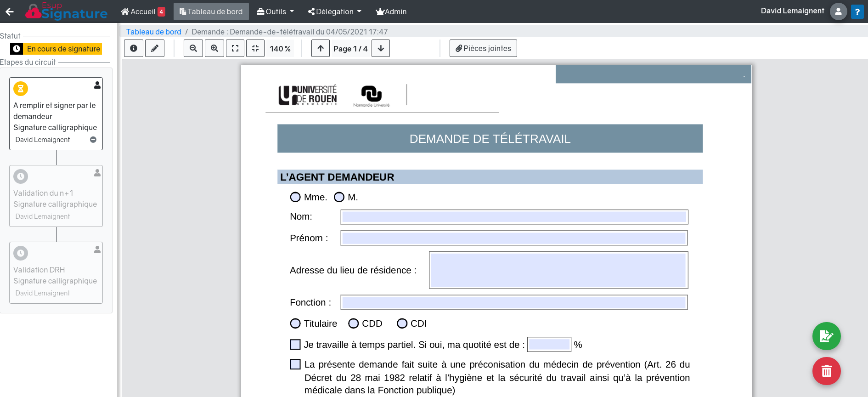The width and height of the screenshot is (868, 397).
Task: Select the Titulaire radio option
Action: point(295,323)
